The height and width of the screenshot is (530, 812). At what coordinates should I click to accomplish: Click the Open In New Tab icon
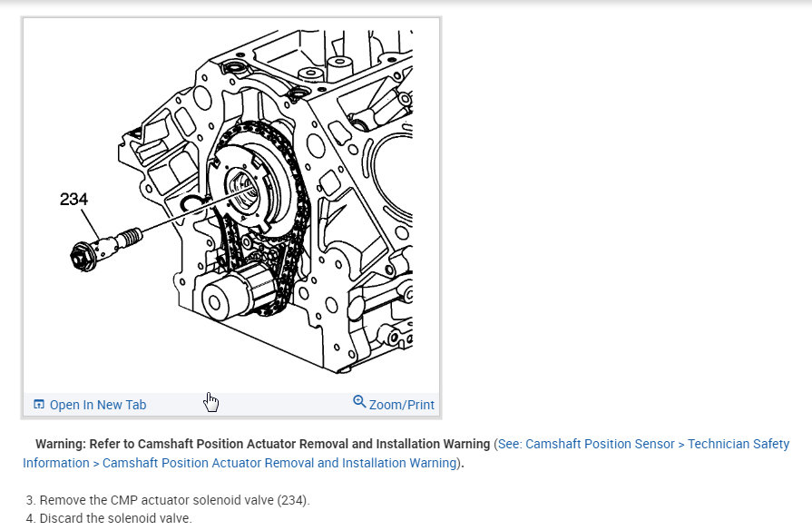39,404
